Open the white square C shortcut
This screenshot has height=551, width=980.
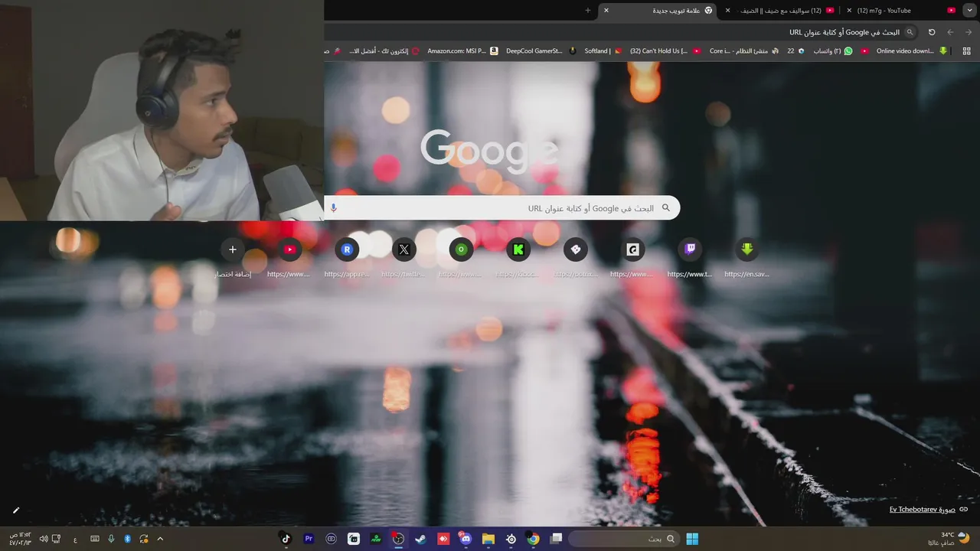(632, 249)
